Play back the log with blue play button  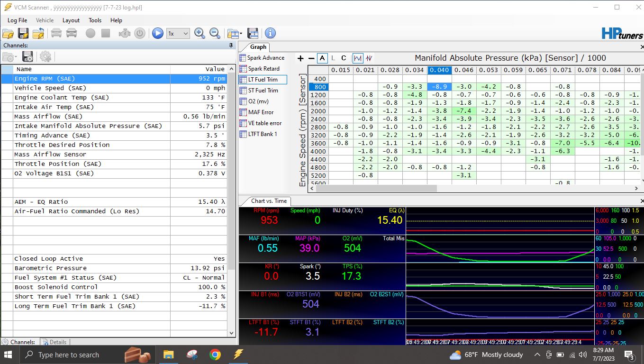(x=158, y=33)
